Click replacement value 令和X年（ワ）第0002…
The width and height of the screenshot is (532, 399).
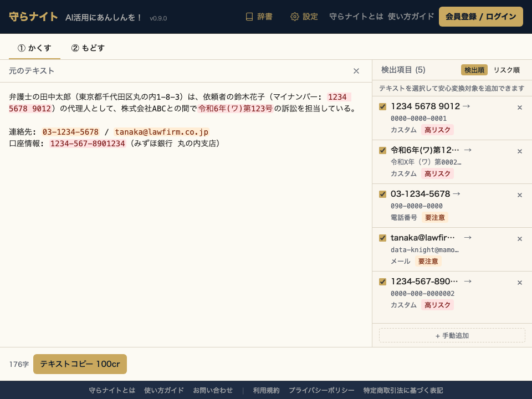point(426,162)
